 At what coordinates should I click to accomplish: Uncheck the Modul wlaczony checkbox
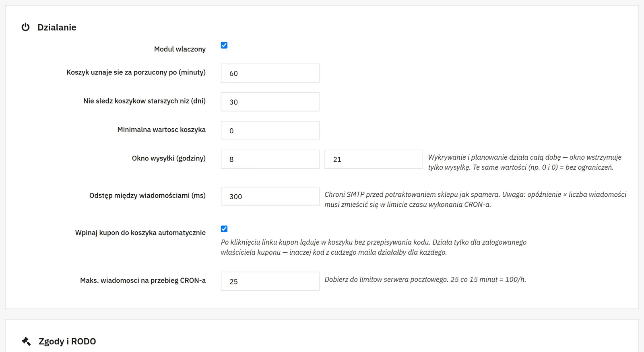[224, 45]
